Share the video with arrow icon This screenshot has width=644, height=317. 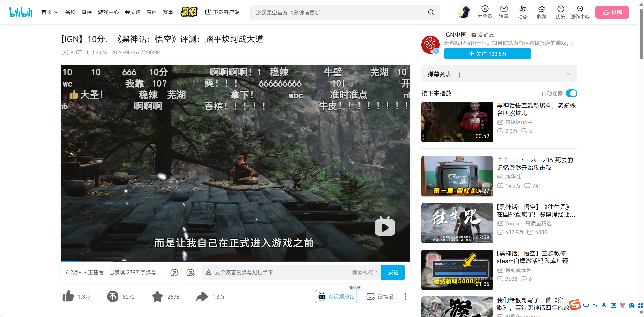click(x=202, y=296)
